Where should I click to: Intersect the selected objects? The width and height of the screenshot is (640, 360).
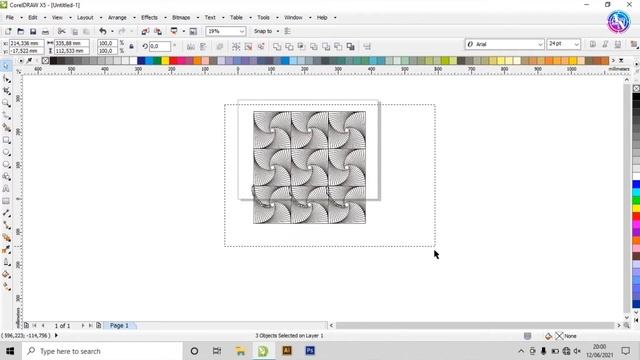coord(302,47)
